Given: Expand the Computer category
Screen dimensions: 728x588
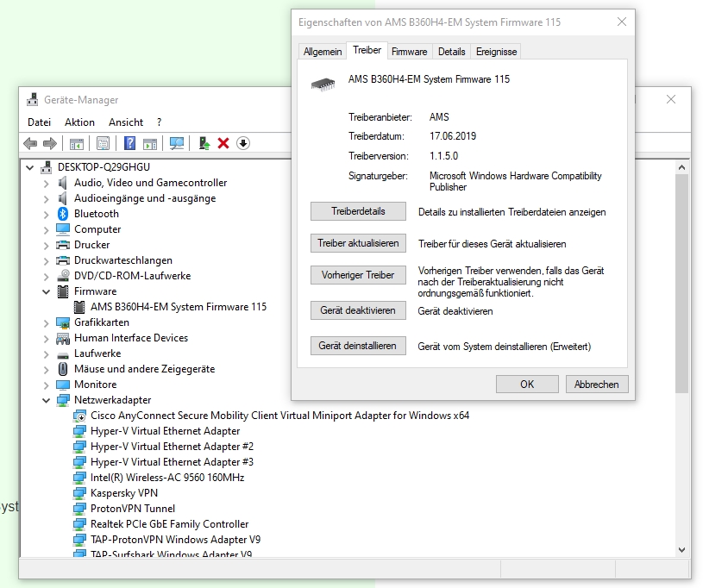Looking at the screenshot, I should coord(46,229).
